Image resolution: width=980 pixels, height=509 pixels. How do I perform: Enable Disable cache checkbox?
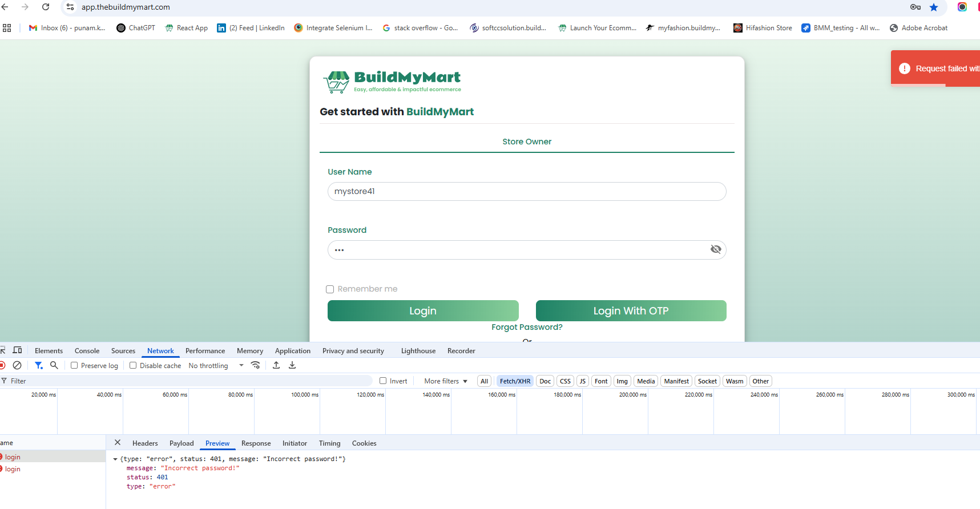pyautogui.click(x=133, y=365)
